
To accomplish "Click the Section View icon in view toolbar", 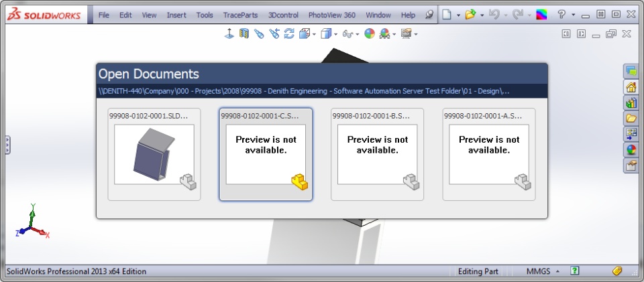I will pyautogui.click(x=244, y=33).
